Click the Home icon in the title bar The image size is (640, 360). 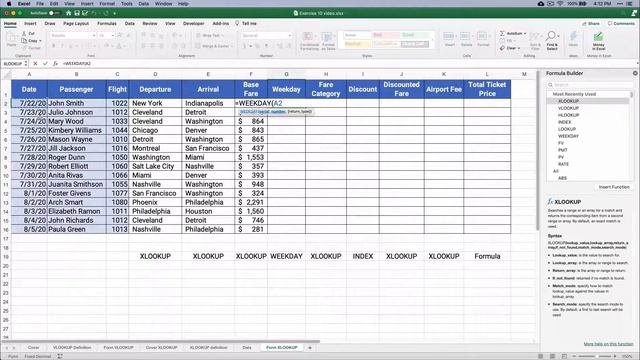pos(69,13)
